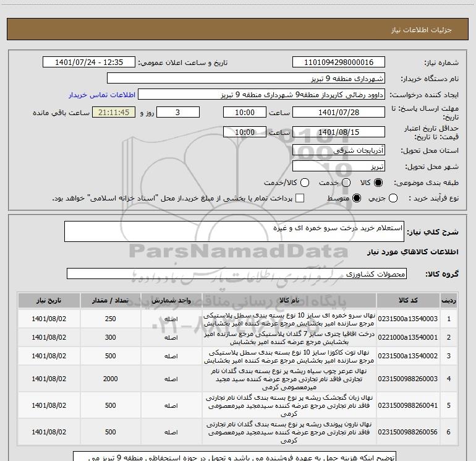
Task: Click the general description box استعلام خرید درخت سرو
Action: point(234,231)
